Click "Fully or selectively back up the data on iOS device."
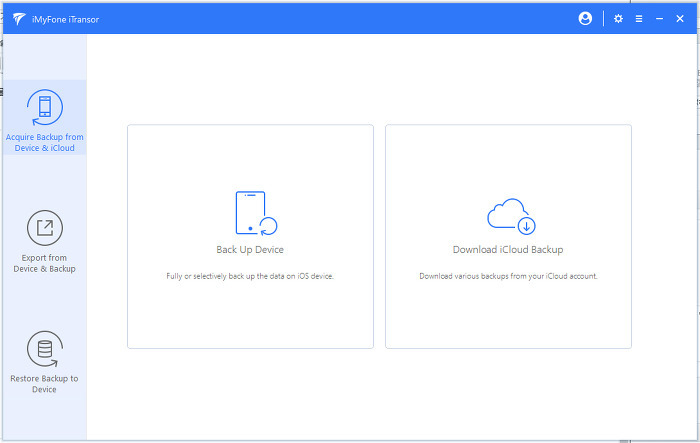 (x=250, y=276)
